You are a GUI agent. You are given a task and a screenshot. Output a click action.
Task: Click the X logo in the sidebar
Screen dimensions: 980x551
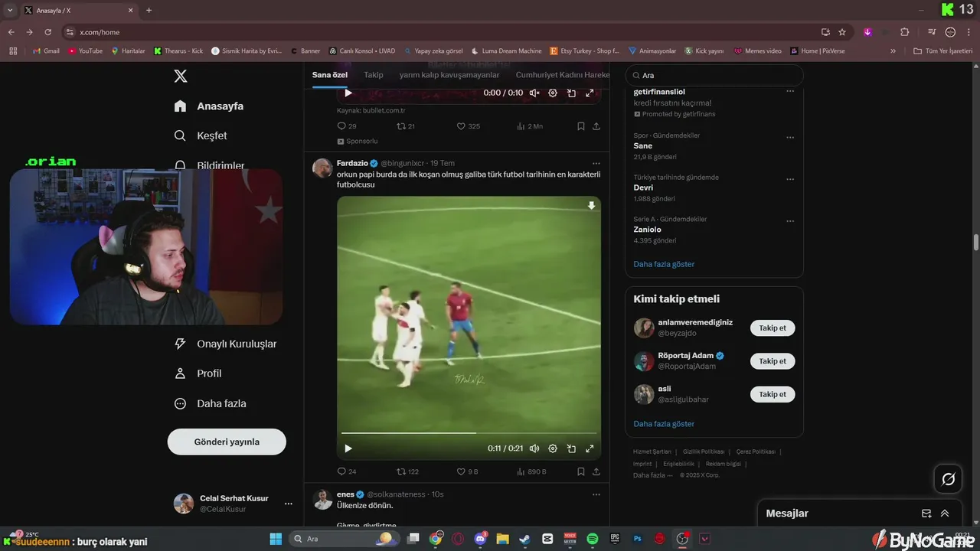181,76
